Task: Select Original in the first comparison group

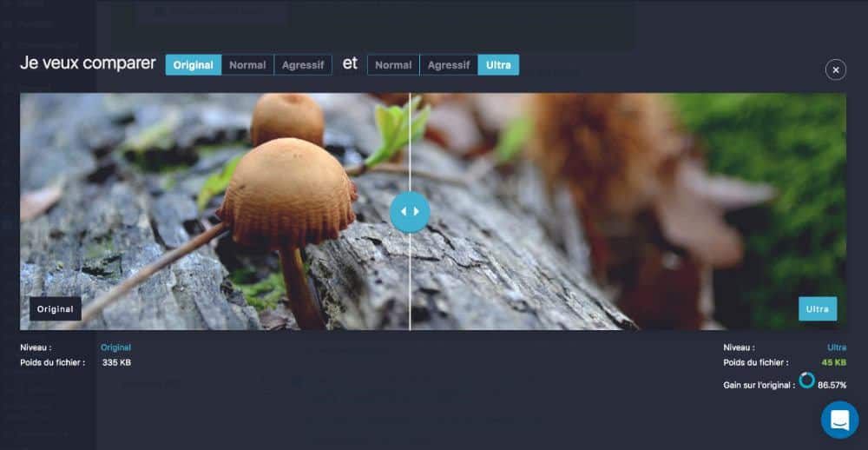Action: [194, 65]
